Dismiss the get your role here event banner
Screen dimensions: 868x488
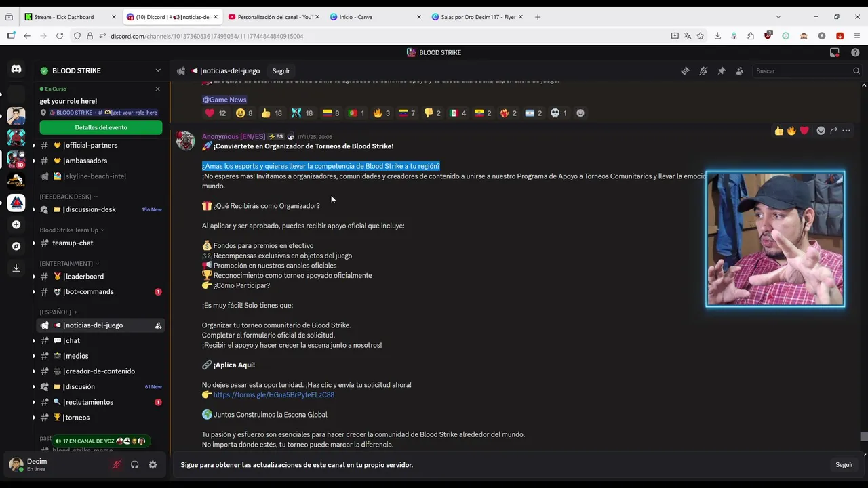(157, 89)
